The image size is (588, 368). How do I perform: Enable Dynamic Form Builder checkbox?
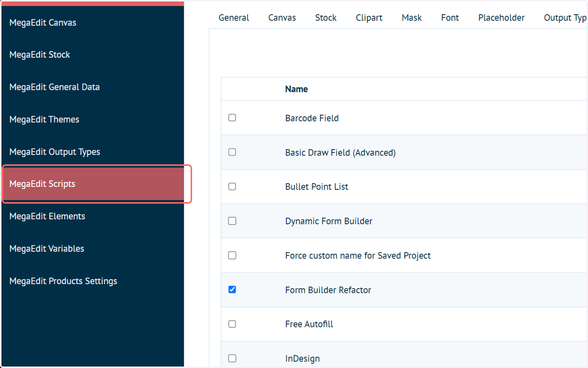coord(232,221)
